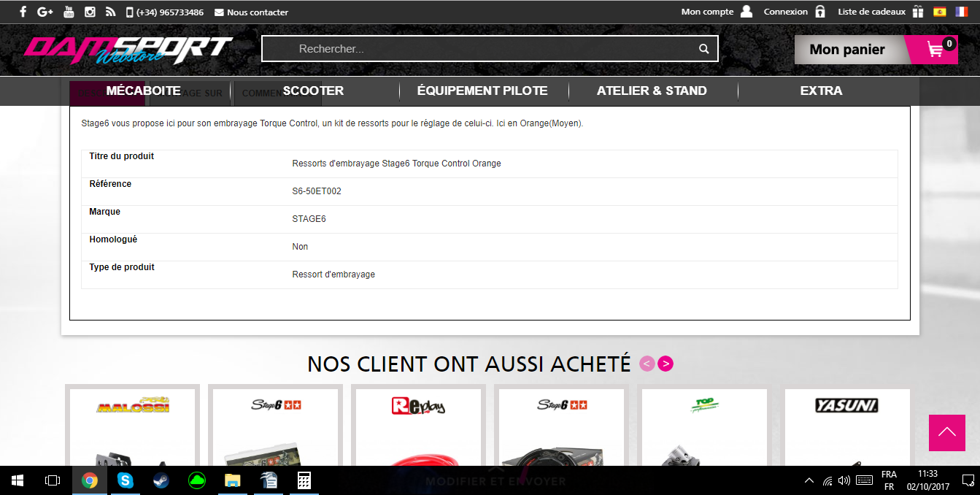Focus the Rechercher search field
The image size is (980, 495).
pyautogui.click(x=490, y=49)
